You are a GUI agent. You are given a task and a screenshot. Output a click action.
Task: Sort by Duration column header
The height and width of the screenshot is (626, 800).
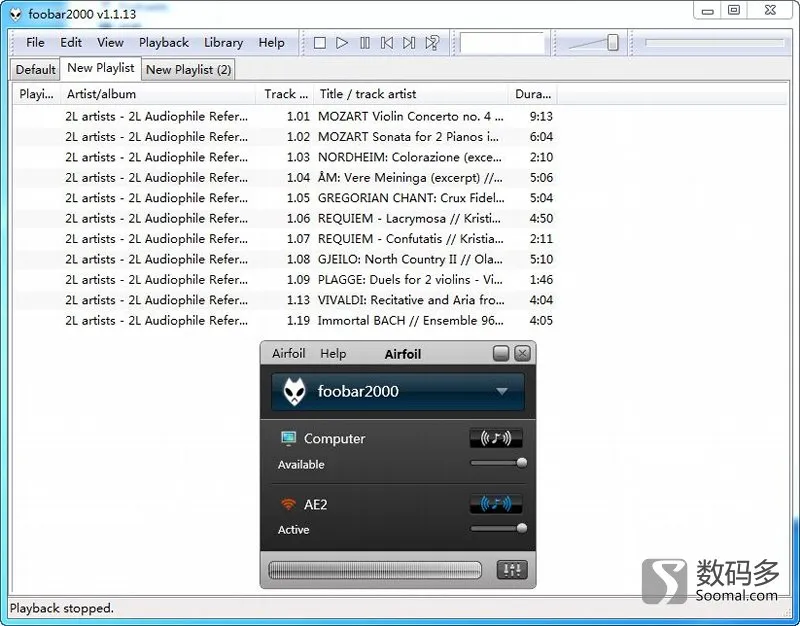pos(533,94)
